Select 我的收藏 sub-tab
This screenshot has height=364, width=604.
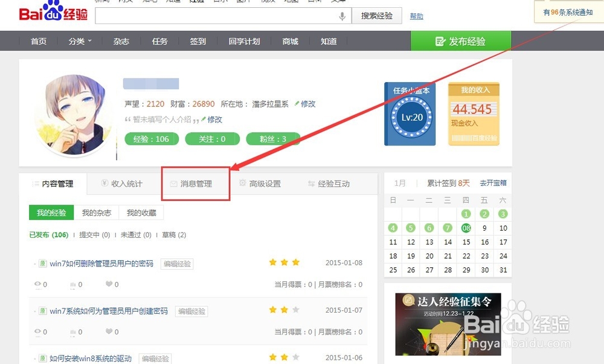tap(141, 212)
